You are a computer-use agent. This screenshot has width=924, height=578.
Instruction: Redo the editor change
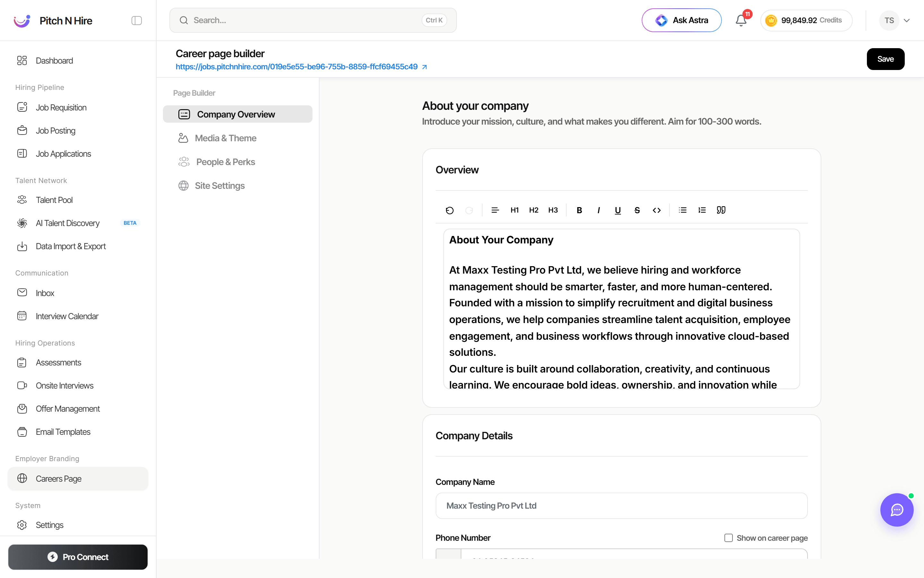point(469,210)
